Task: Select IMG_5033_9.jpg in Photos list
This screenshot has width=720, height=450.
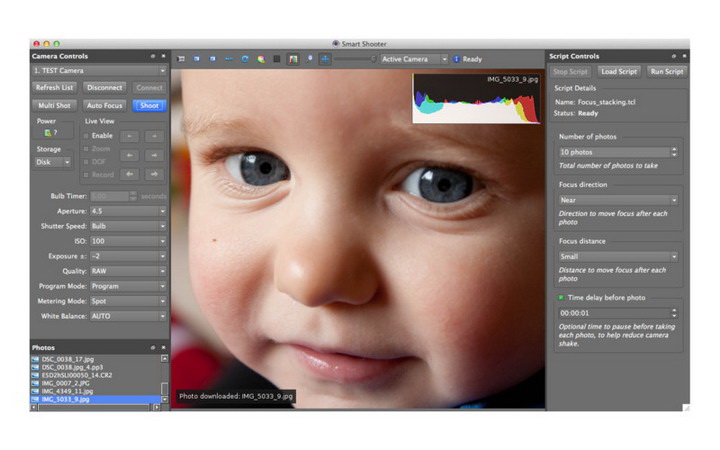Action: pyautogui.click(x=96, y=399)
